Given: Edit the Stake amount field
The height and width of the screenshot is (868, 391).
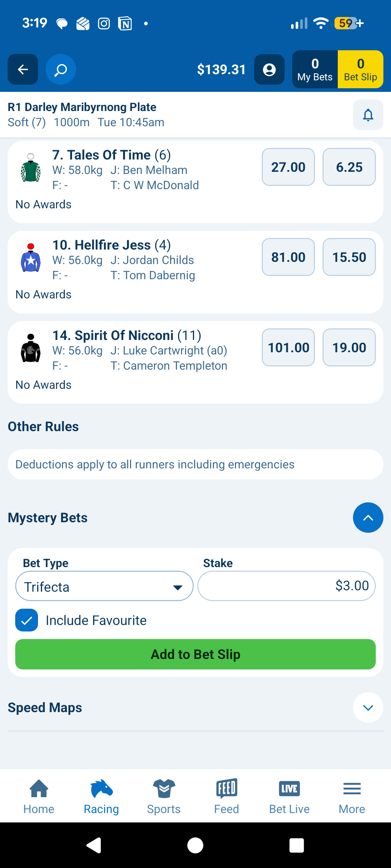Looking at the screenshot, I should point(286,586).
